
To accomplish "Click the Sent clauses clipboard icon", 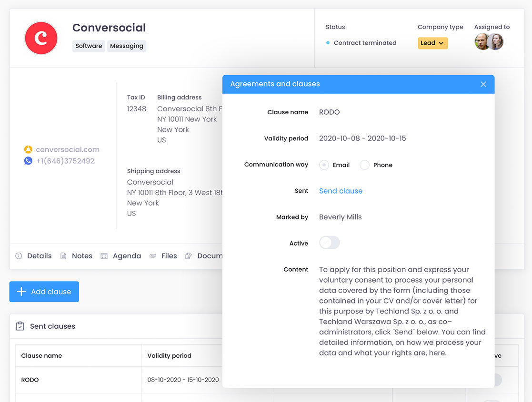I will pos(20,326).
